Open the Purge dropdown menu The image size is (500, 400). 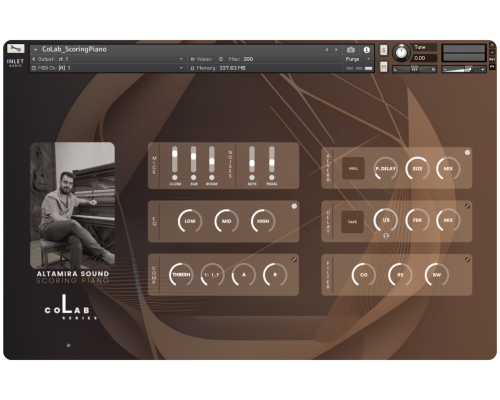(x=358, y=59)
